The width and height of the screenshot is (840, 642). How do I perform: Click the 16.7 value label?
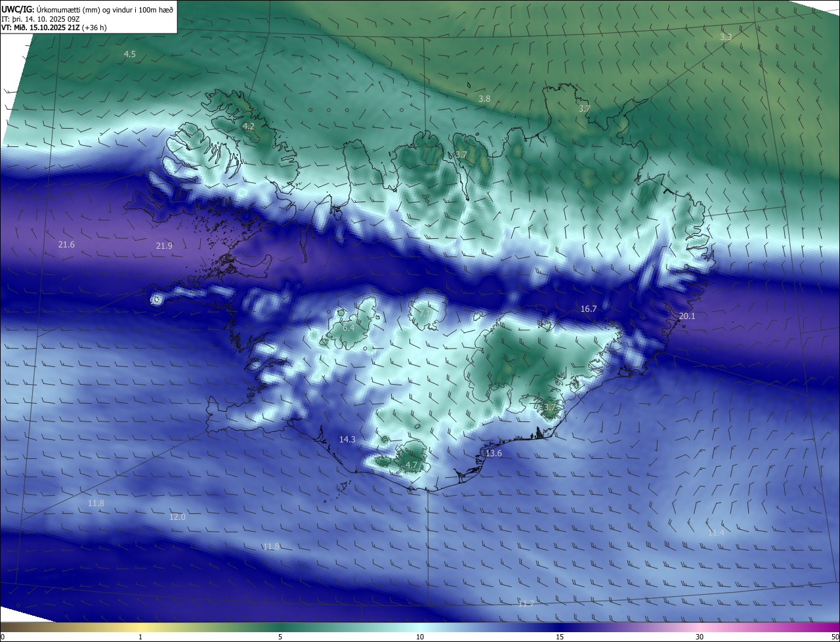(x=589, y=309)
